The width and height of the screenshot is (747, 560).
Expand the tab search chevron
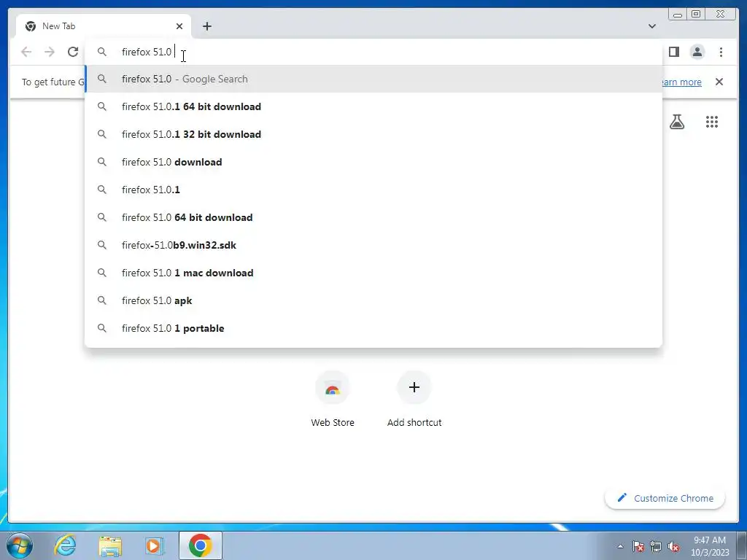651,26
